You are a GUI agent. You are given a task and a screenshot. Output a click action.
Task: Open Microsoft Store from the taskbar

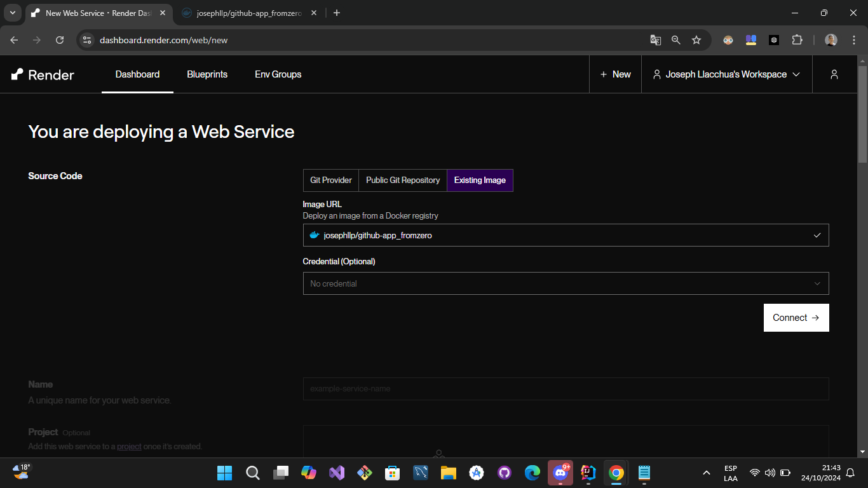click(x=392, y=473)
